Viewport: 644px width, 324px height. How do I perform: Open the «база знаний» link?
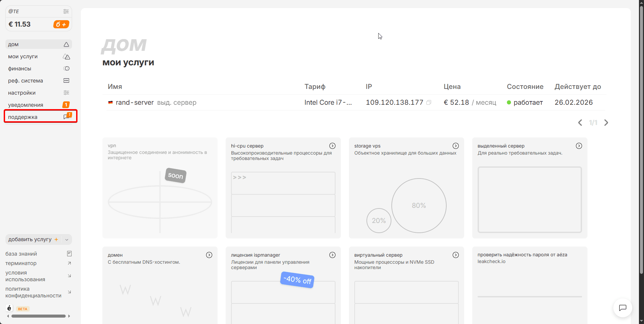point(21,254)
